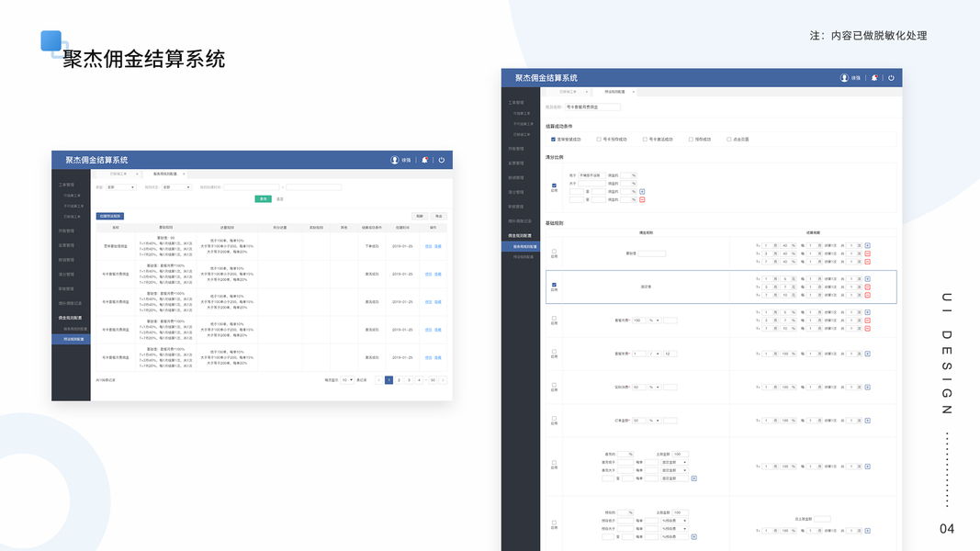Open 清分管理 in the right window sidebar
980x551 pixels.
pyautogui.click(x=515, y=193)
